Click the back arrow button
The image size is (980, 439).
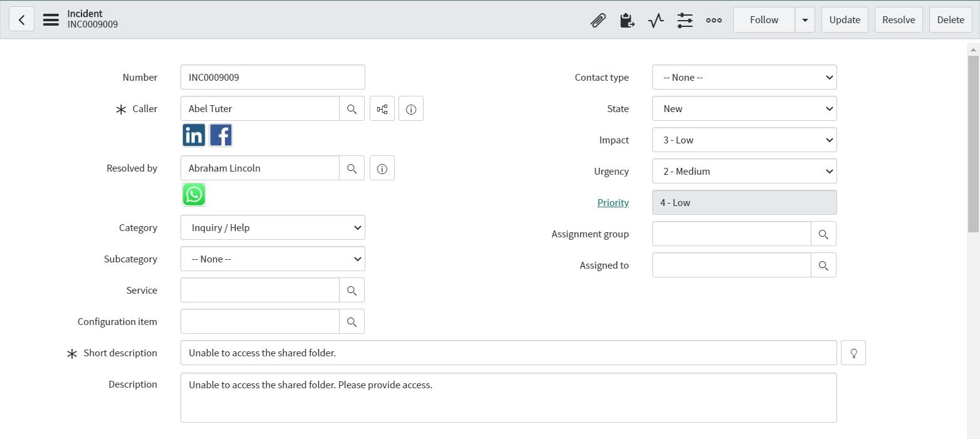21,20
